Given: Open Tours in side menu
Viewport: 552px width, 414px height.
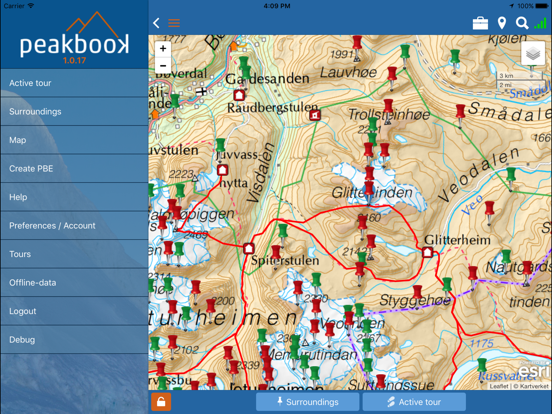Looking at the screenshot, I should pyautogui.click(x=74, y=254).
